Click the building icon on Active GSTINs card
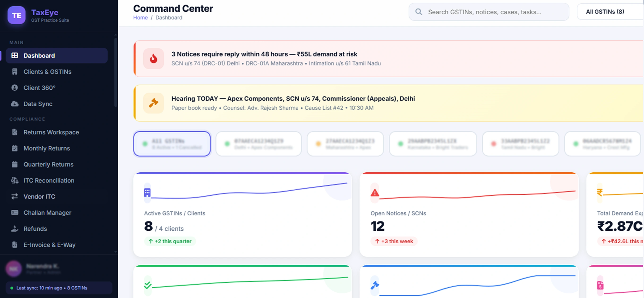 (147, 193)
